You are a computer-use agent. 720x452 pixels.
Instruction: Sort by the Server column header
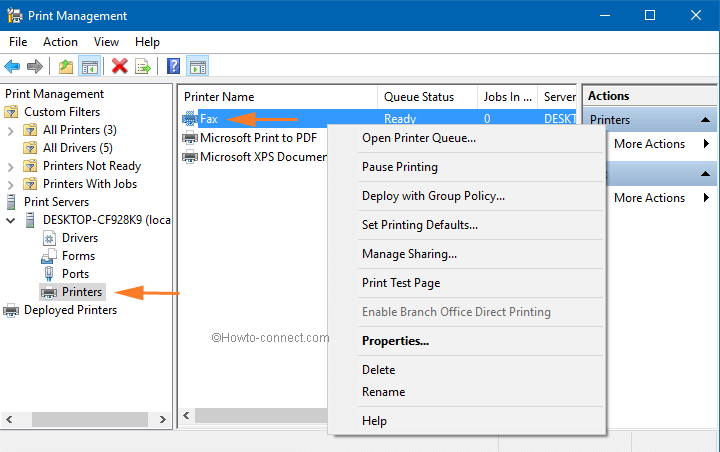coord(557,97)
